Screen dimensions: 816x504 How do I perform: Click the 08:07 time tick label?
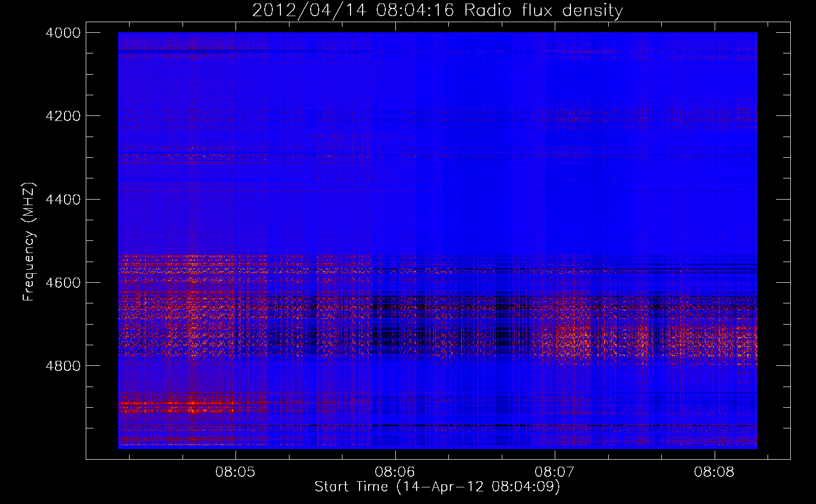(555, 472)
